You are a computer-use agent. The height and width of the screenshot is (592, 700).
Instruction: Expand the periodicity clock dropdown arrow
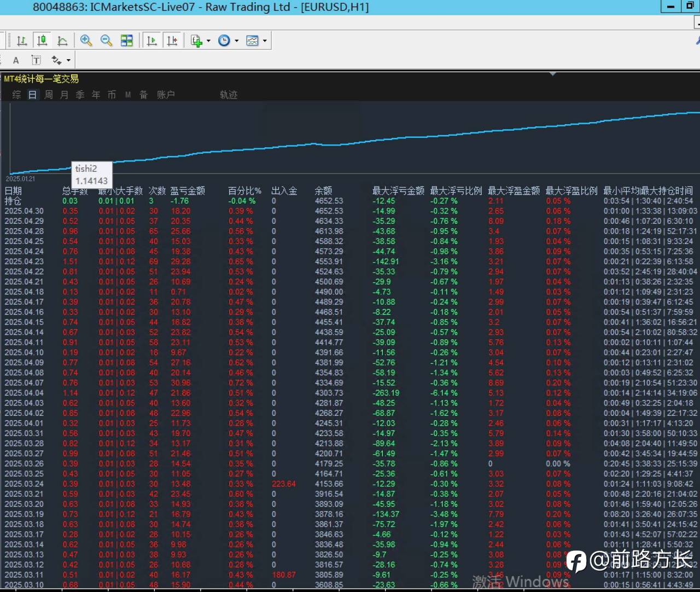coord(237,41)
